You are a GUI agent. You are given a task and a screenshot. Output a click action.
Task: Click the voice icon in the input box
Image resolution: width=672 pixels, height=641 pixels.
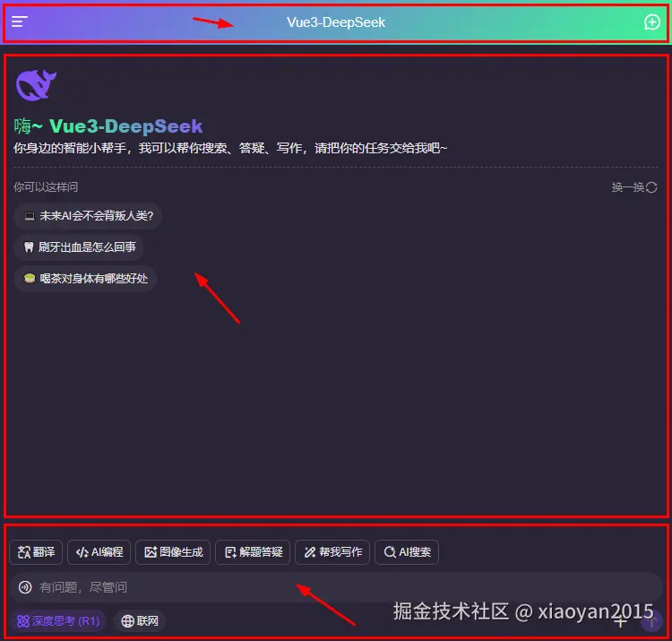coord(25,587)
